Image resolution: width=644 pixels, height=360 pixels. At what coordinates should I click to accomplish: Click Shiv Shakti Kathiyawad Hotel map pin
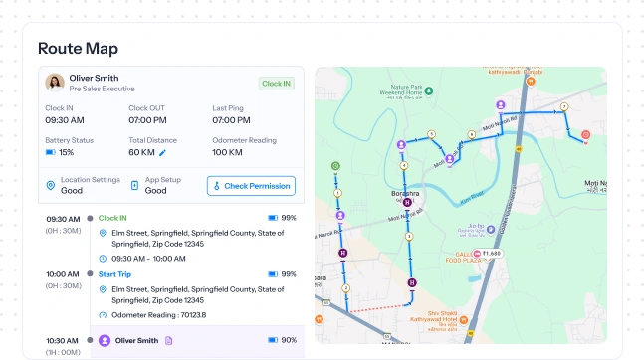464,319
